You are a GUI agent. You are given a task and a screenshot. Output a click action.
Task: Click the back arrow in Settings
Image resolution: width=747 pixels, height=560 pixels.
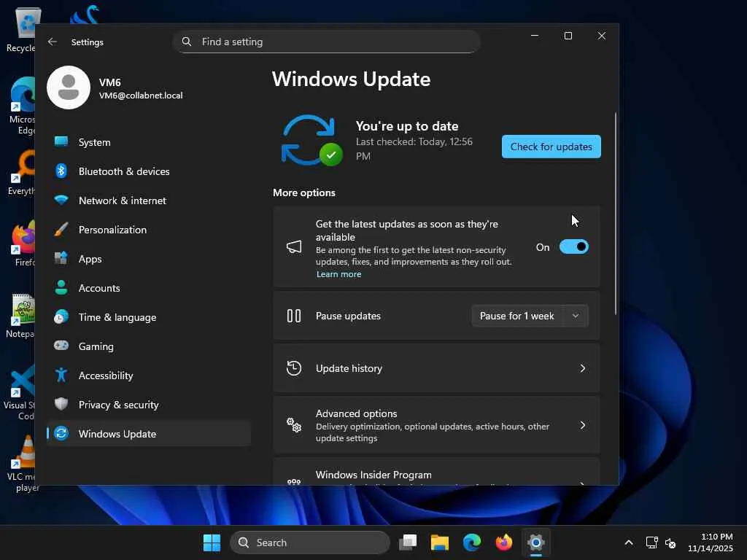(53, 42)
